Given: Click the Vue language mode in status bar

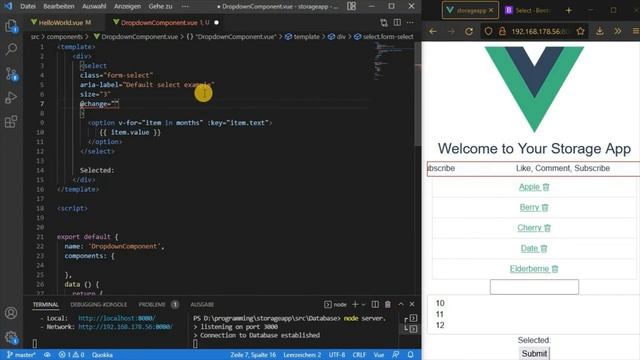Looking at the screenshot, I should pos(379,355).
